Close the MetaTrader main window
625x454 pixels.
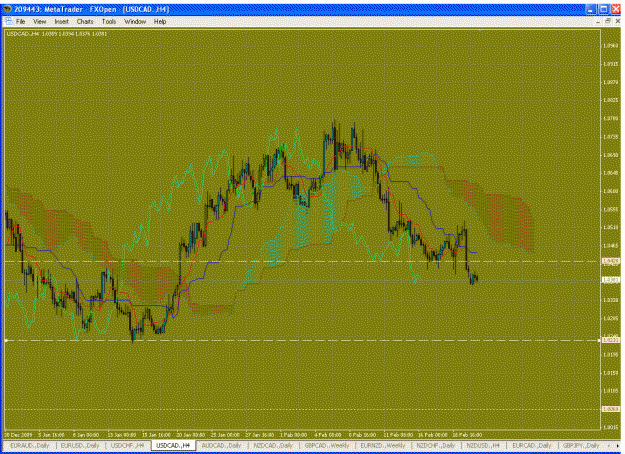pyautogui.click(x=616, y=9)
